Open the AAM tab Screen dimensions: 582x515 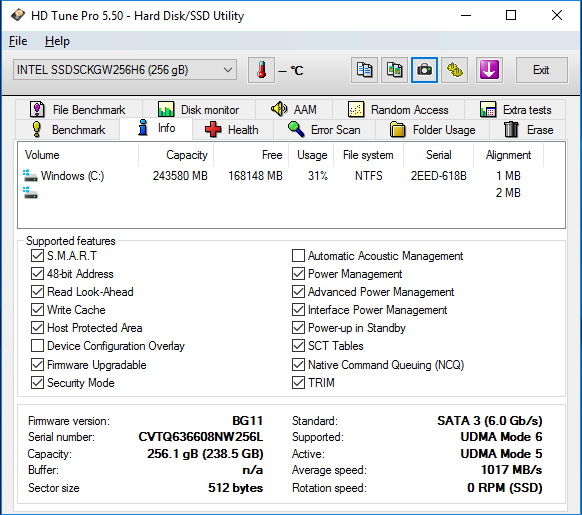click(x=294, y=110)
